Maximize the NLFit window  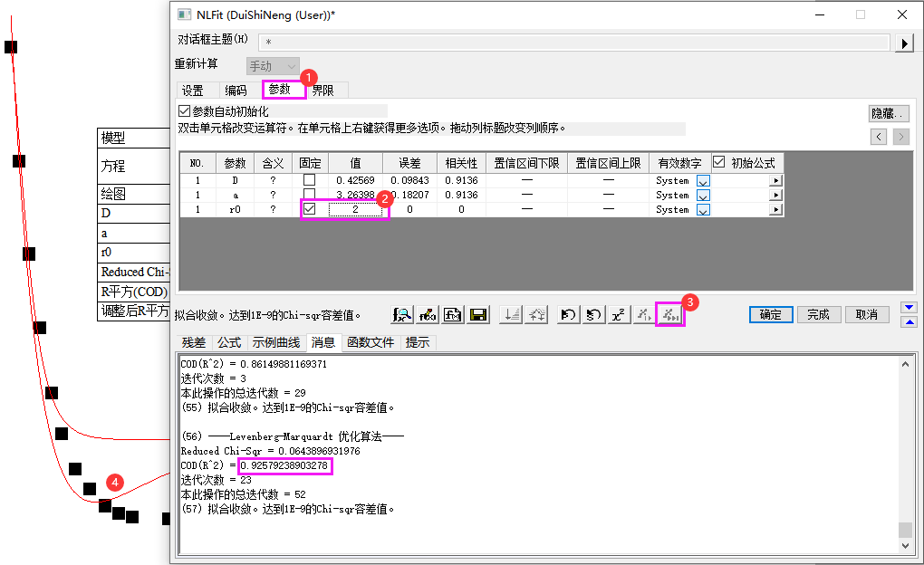pos(861,14)
